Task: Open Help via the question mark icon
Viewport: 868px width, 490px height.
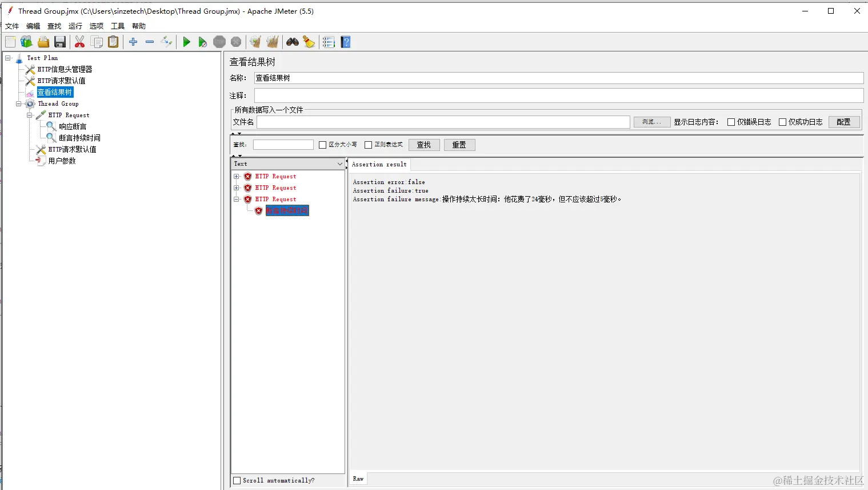Action: [x=345, y=42]
